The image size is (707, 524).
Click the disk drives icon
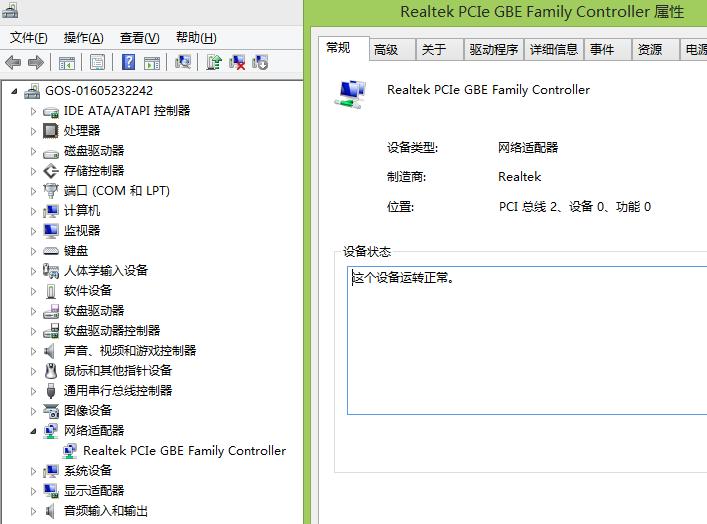pyautogui.click(x=50, y=152)
